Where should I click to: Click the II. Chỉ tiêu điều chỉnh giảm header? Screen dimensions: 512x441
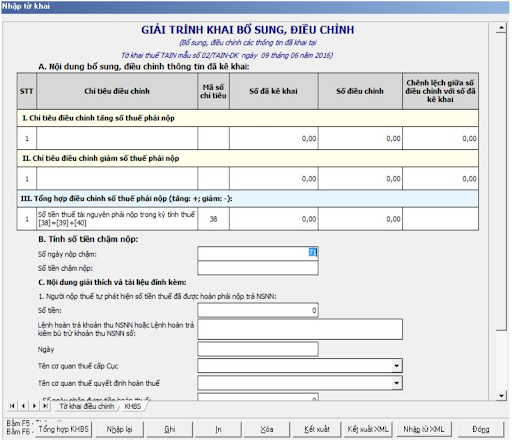(248, 158)
